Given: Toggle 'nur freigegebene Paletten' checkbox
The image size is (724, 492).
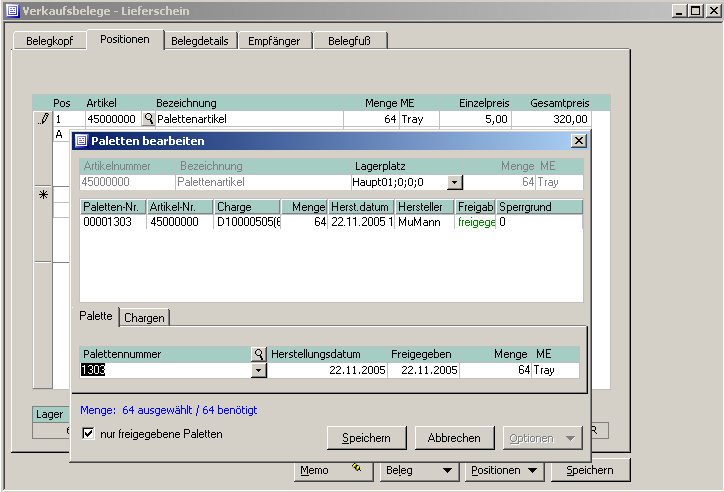Looking at the screenshot, I should (89, 434).
